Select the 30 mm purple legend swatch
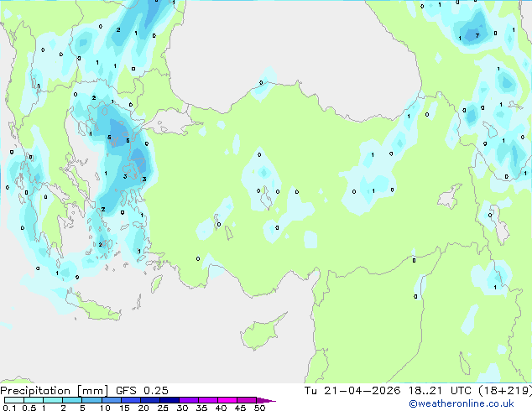 (x=189, y=400)
